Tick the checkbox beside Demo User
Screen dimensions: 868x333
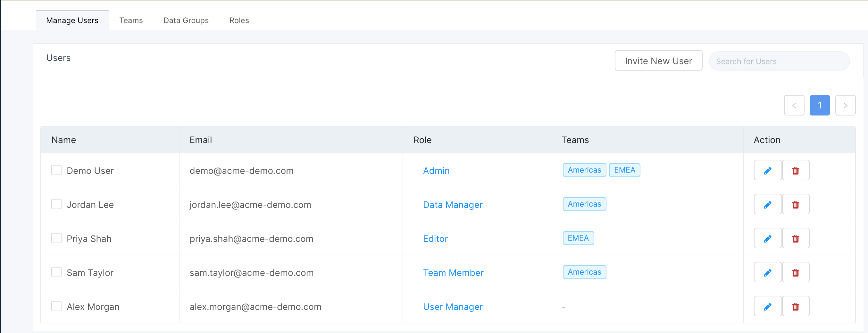[56, 170]
